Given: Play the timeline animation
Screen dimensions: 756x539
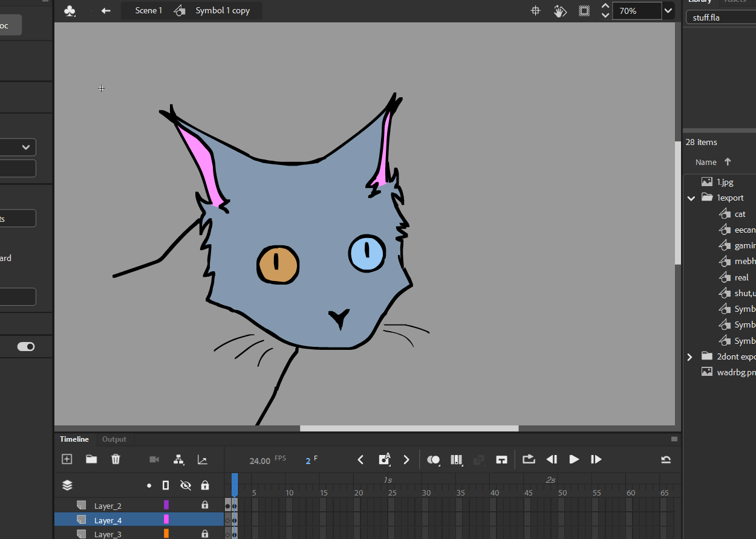Looking at the screenshot, I should (574, 460).
